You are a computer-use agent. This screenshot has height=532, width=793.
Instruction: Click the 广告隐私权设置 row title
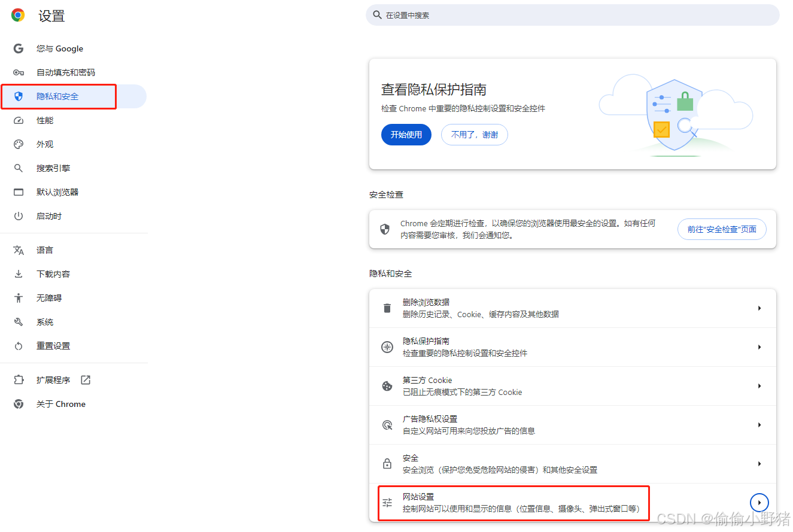click(430, 419)
